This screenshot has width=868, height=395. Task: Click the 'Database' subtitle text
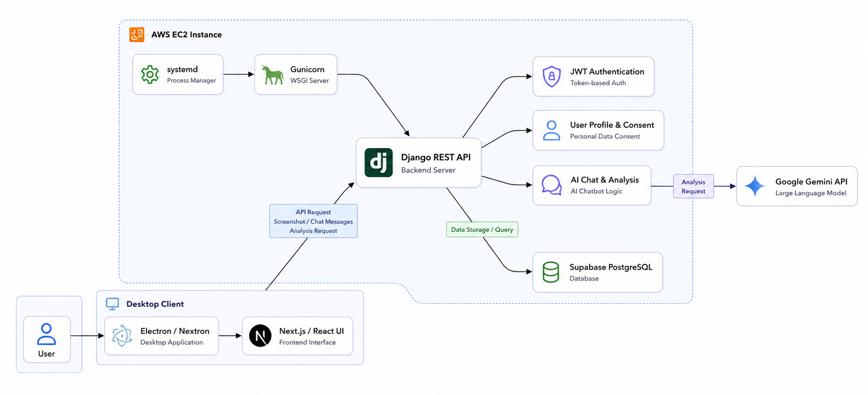(584, 278)
